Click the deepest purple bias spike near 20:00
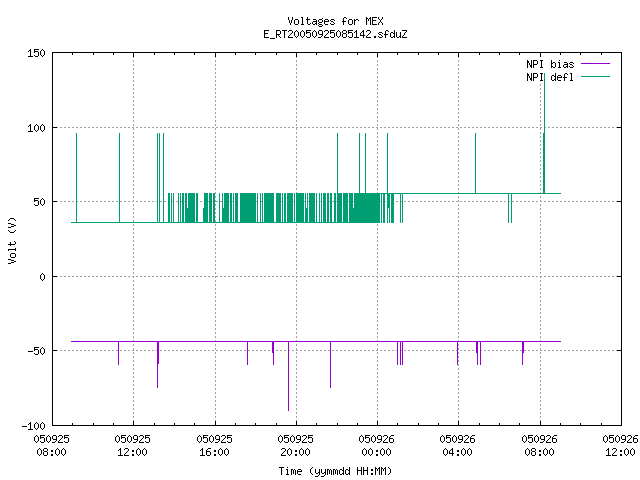Image resolution: width=640 pixels, height=480 pixels. point(289,376)
